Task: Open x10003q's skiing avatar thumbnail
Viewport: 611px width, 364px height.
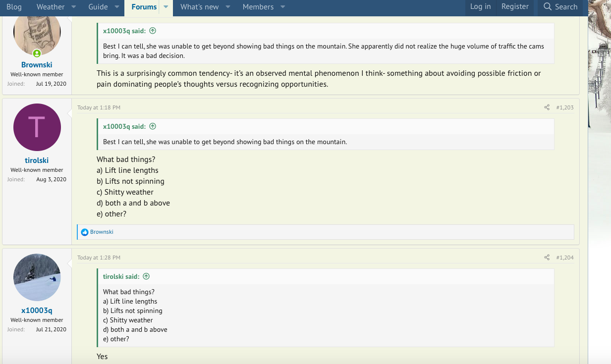Action: pos(37,277)
